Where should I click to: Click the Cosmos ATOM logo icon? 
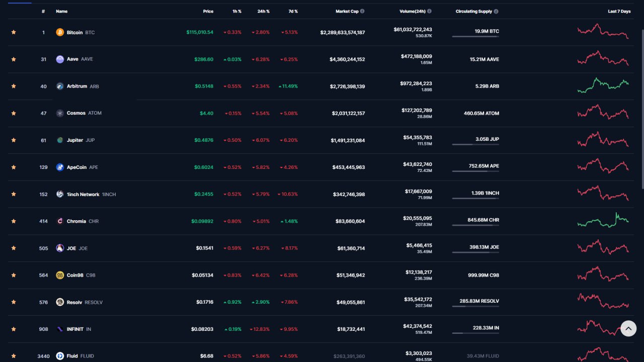click(x=60, y=113)
